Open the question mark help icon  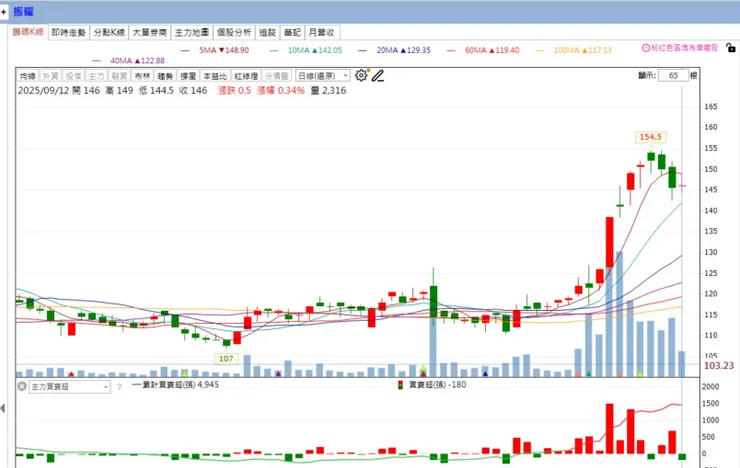click(119, 387)
